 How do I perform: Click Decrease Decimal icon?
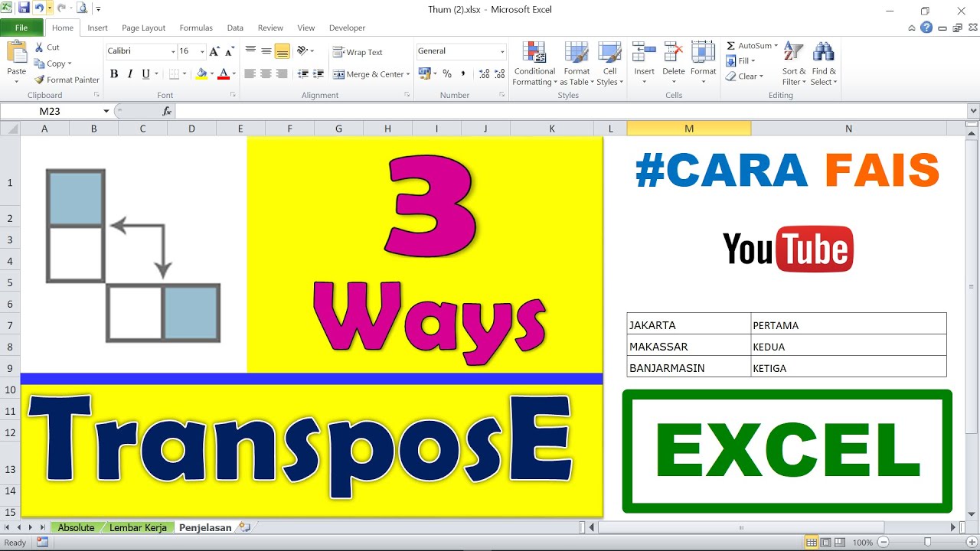pos(500,74)
